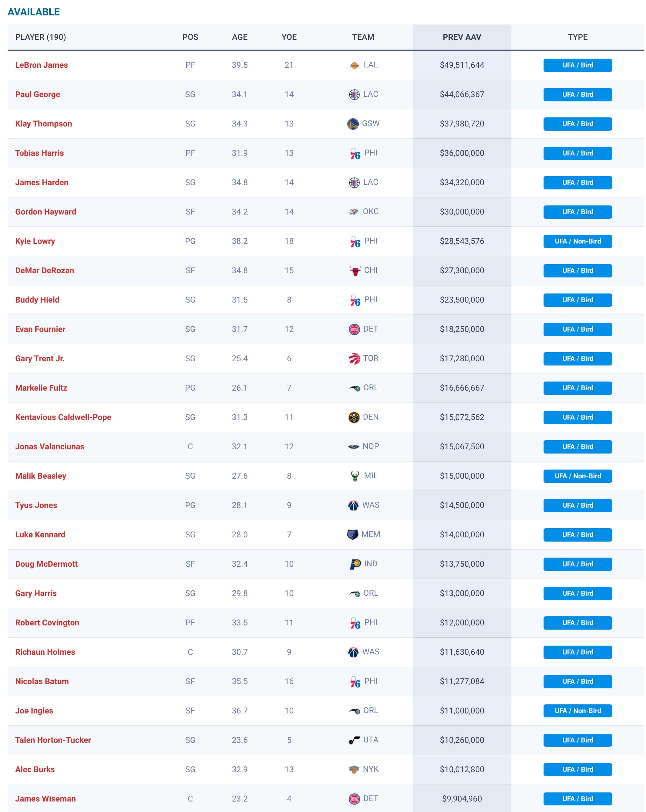Click the Raptors logo beside TOR
Viewport: 646px width, 812px height.
(354, 359)
